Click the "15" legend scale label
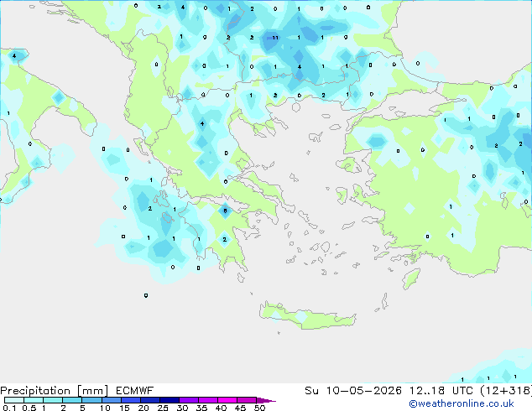 pos(124,408)
